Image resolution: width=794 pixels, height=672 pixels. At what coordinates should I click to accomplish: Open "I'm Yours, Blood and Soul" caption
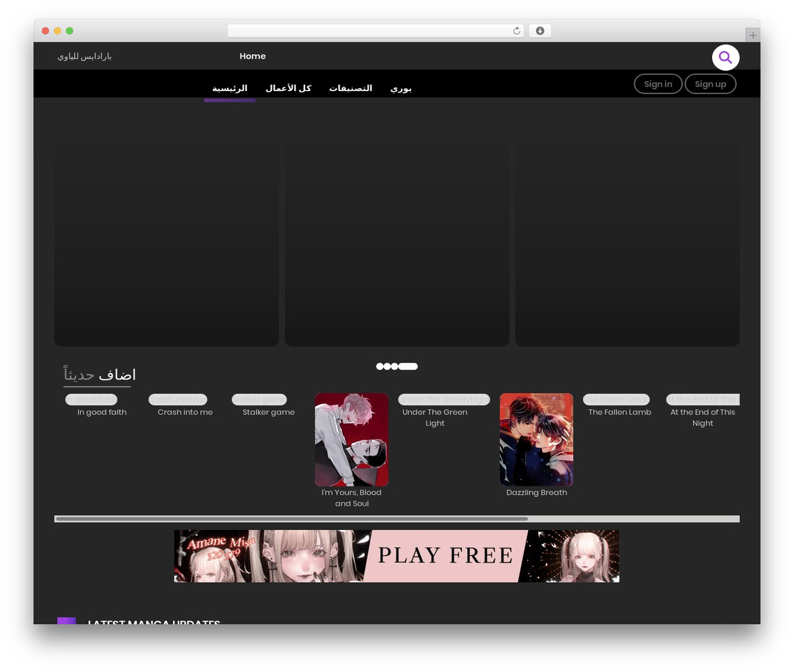pyautogui.click(x=352, y=498)
